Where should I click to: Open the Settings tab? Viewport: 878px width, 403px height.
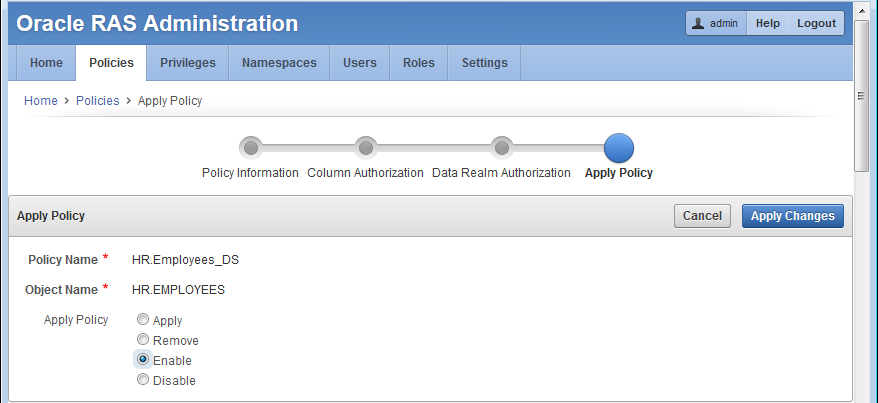485,63
